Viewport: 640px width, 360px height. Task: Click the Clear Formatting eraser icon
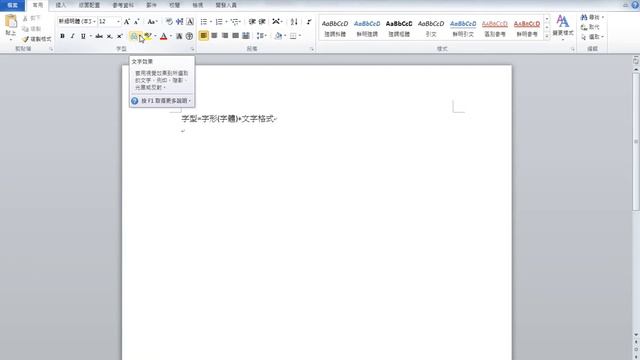click(x=169, y=22)
